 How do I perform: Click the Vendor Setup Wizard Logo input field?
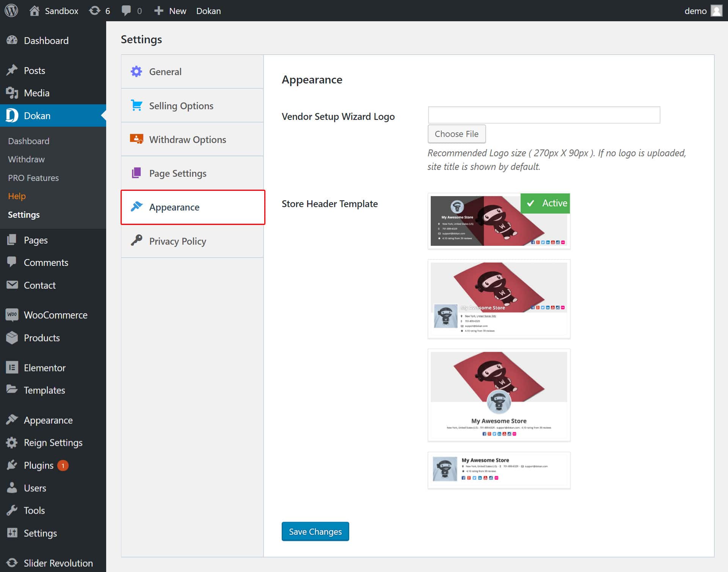[544, 115]
